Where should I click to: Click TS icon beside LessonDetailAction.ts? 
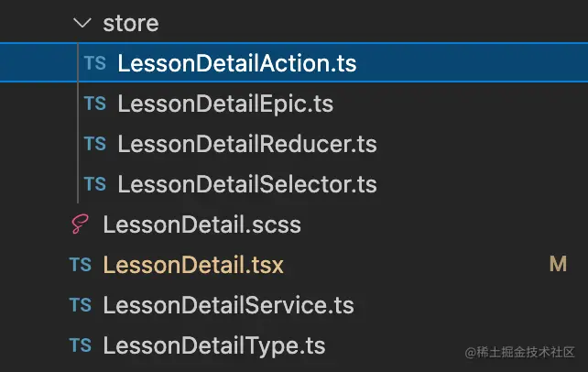[x=94, y=63]
